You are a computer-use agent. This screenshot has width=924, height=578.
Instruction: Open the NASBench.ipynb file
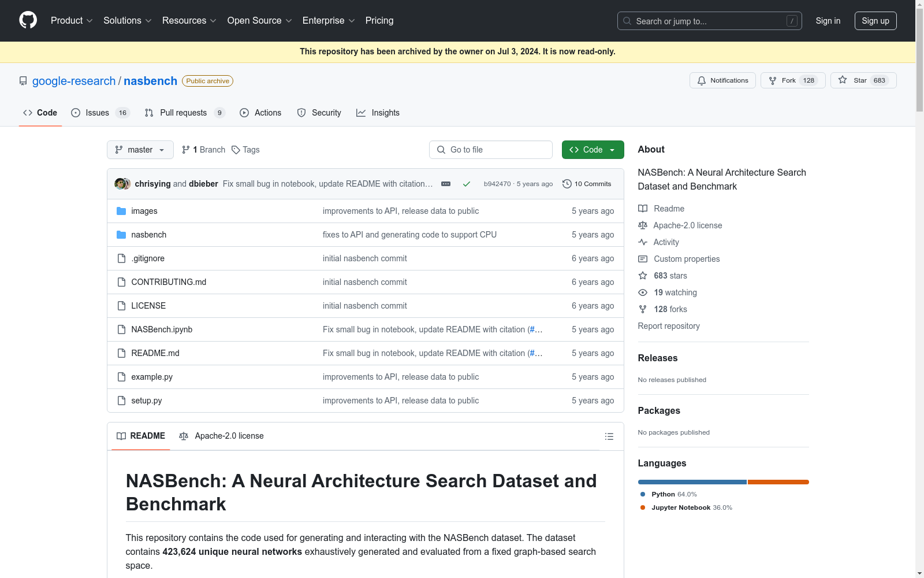click(x=162, y=329)
